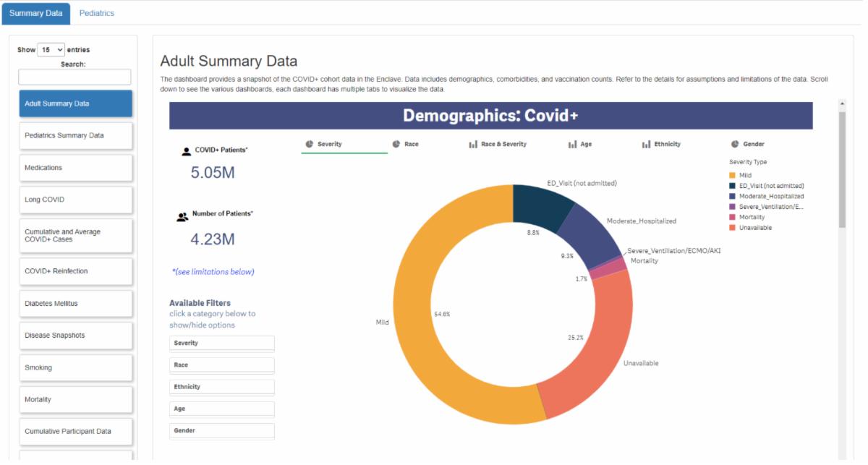Expand the Race filter options
This screenshot has width=868, height=465.
222,365
